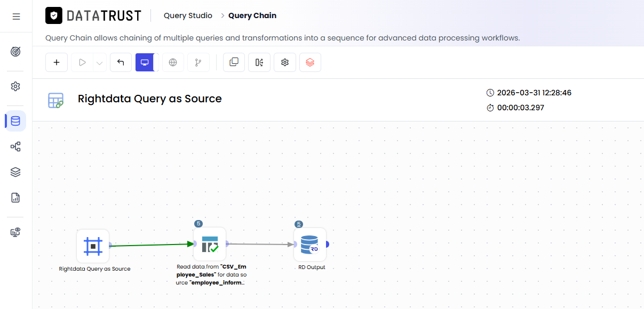Expand the run options dropdown arrow

coord(100,63)
